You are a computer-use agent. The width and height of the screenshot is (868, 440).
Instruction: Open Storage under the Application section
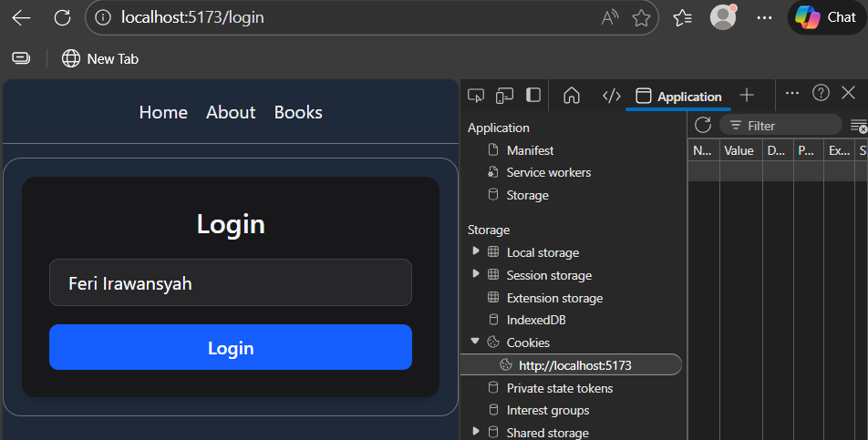click(x=528, y=195)
